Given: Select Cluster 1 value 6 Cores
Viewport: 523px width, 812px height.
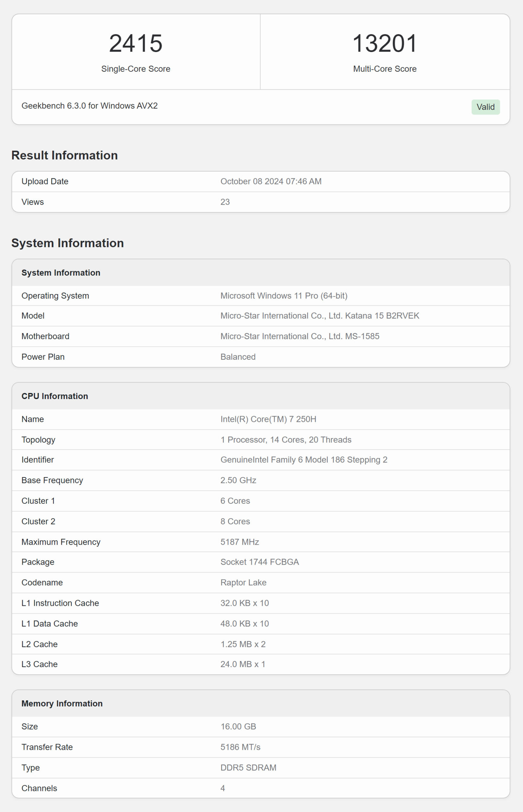Looking at the screenshot, I should tap(235, 501).
